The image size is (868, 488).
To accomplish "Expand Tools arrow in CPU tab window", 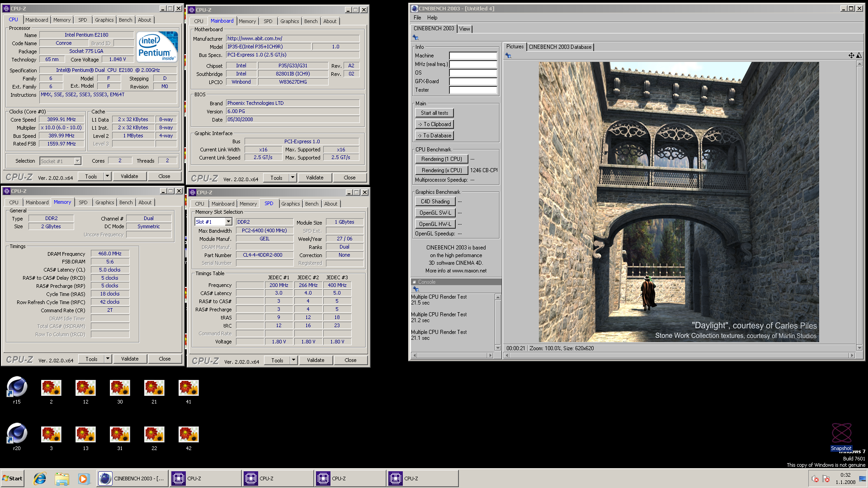I will [107, 176].
